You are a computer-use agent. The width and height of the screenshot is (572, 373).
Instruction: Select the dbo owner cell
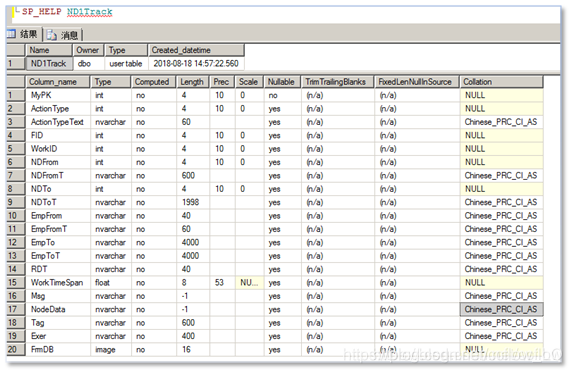click(x=89, y=64)
